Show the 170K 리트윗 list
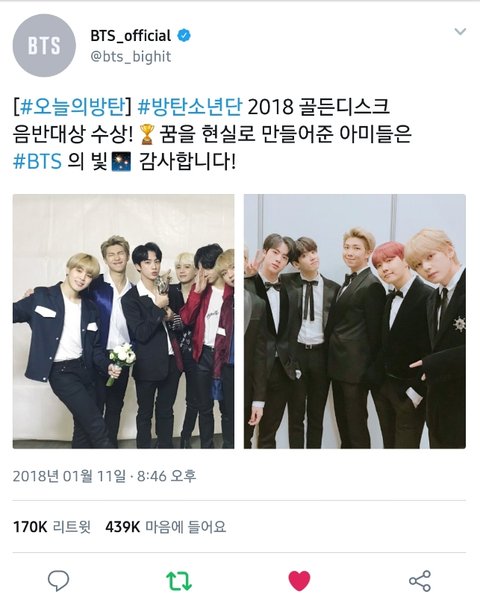This screenshot has width=480, height=597. (x=52, y=527)
